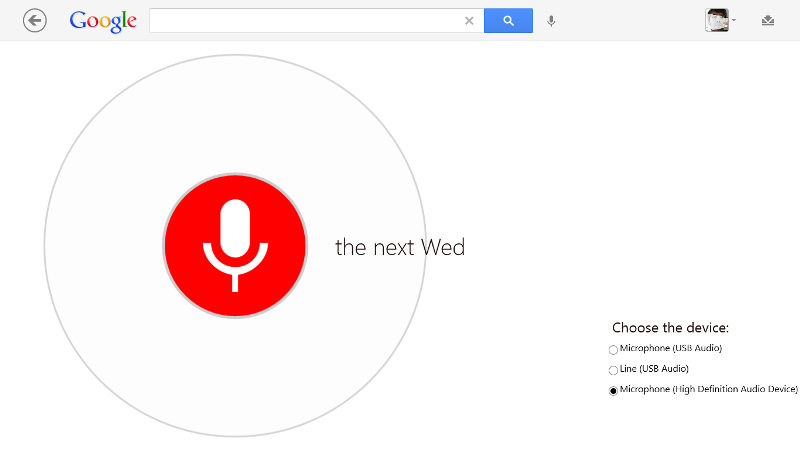Image resolution: width=800 pixels, height=450 pixels.
Task: Select the Microphone (USB Audio) radio button
Action: click(613, 349)
